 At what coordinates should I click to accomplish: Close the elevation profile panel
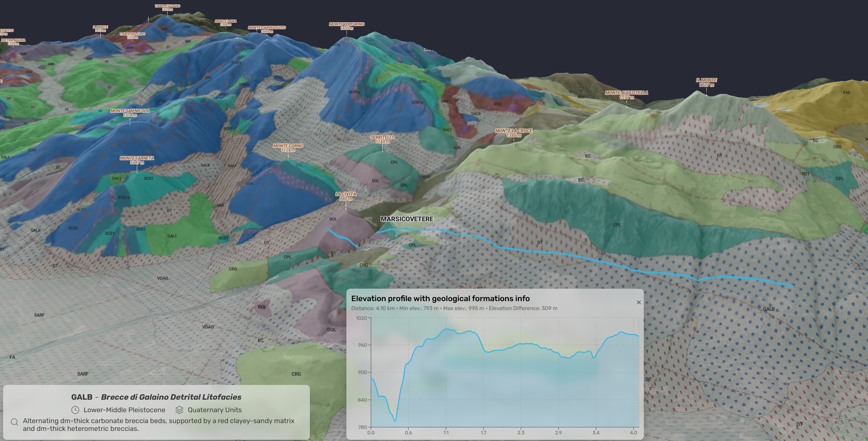click(638, 302)
